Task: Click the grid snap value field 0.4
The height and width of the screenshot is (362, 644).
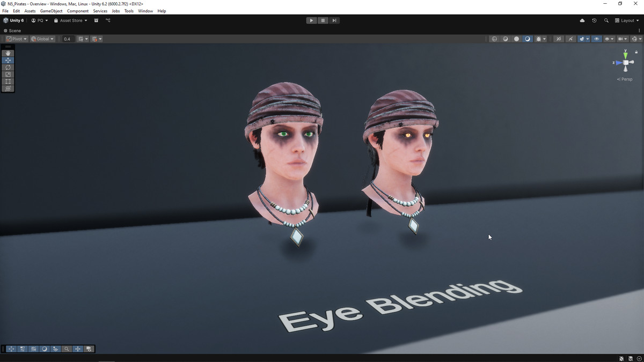Action: click(67, 39)
